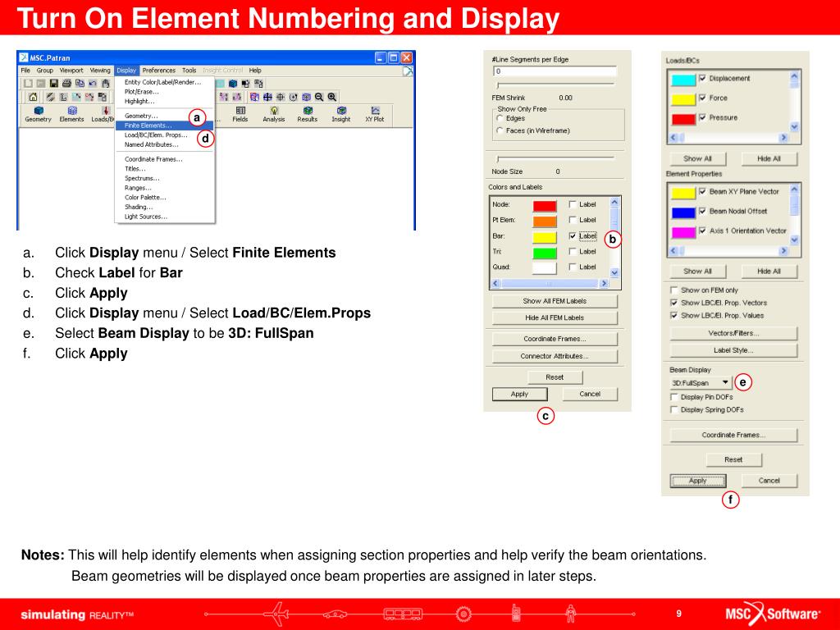Click the magenta Axis 1 Orientation Vector swatch
Viewport: 840px width, 630px height.
(683, 232)
